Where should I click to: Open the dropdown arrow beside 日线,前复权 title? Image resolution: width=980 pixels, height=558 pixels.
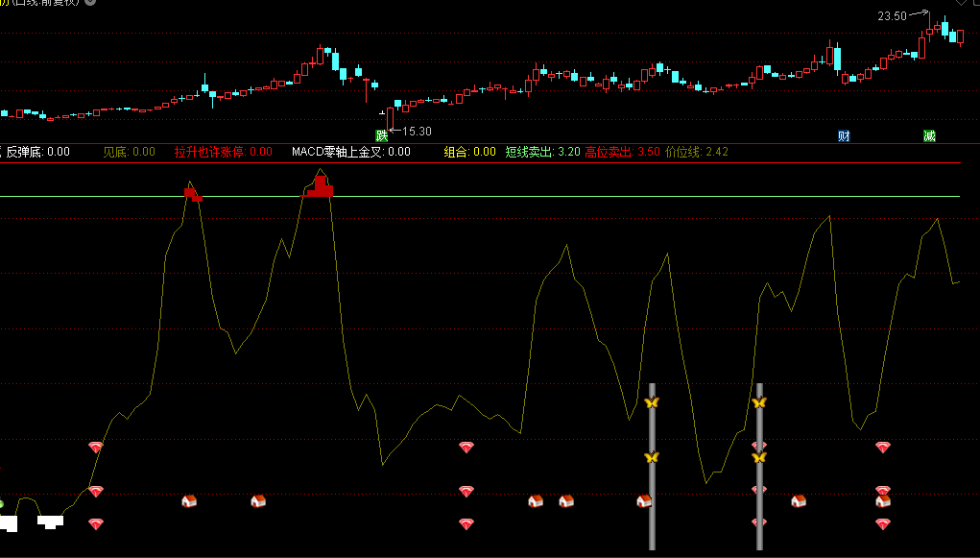90,4
